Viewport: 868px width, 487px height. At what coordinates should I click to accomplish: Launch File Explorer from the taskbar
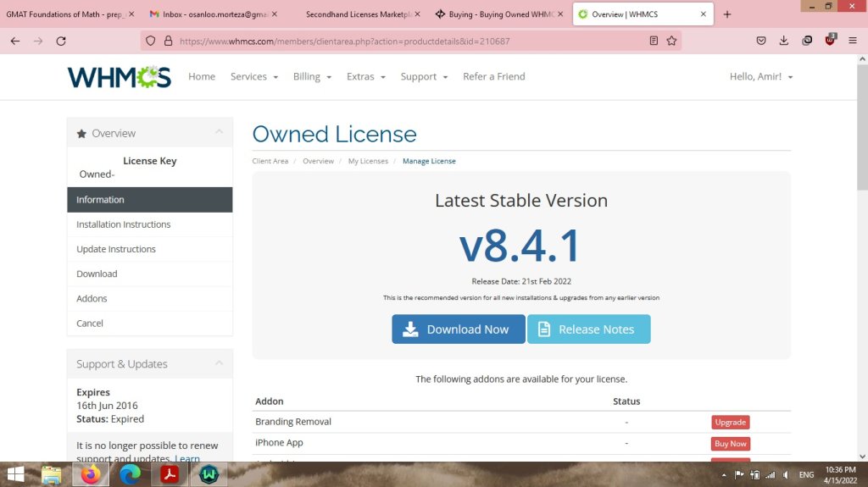pos(52,475)
